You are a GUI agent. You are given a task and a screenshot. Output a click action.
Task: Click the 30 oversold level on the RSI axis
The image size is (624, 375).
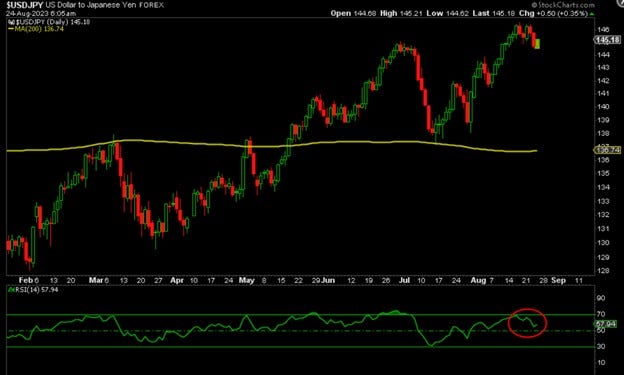point(601,347)
